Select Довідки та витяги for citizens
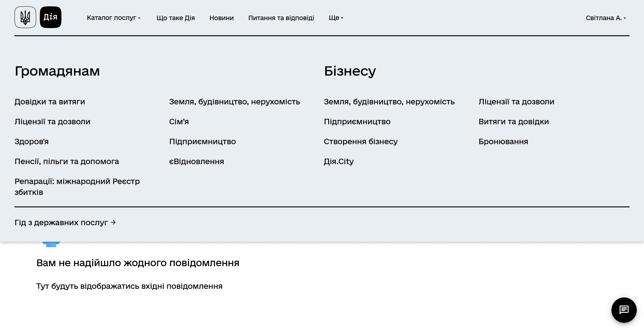This screenshot has height=330, width=644. tap(50, 102)
